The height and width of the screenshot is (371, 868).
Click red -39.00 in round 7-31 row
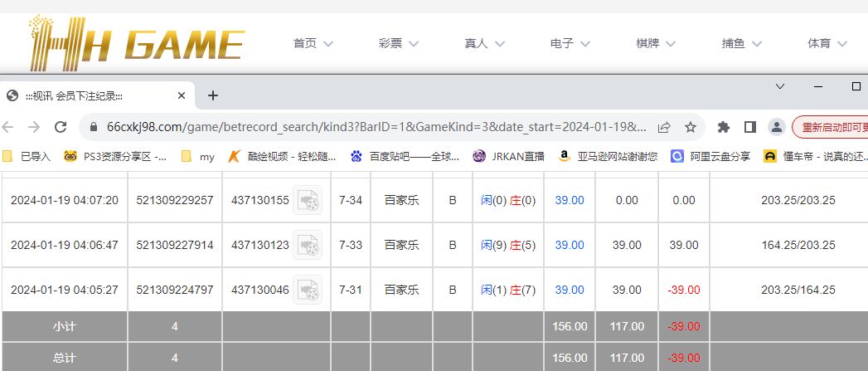click(x=684, y=290)
